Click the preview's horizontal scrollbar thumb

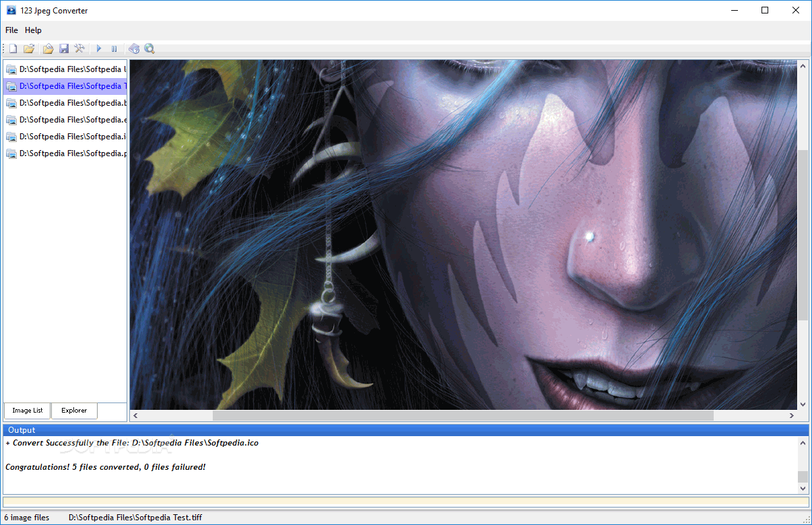(463, 416)
